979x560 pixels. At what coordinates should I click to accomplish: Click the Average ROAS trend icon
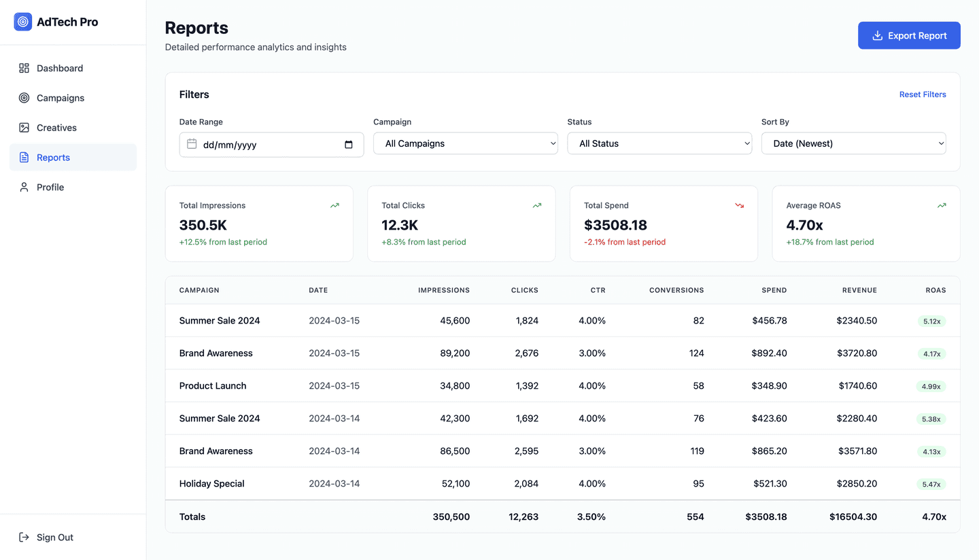[x=942, y=205]
